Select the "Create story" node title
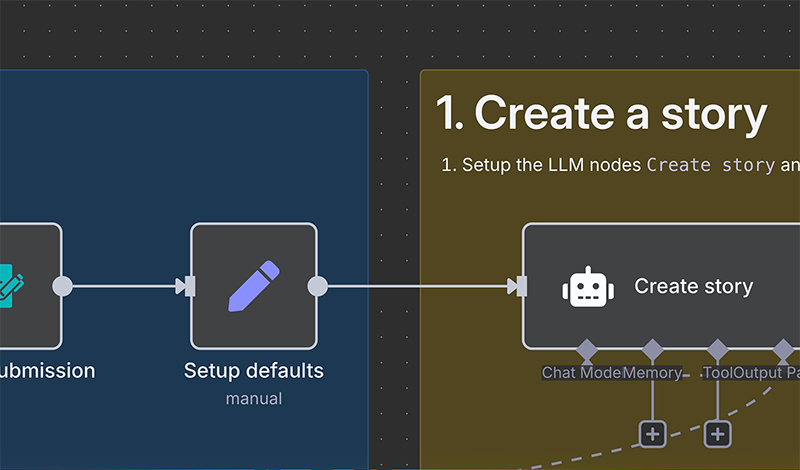Viewport: 800px width, 470px height. tap(693, 287)
